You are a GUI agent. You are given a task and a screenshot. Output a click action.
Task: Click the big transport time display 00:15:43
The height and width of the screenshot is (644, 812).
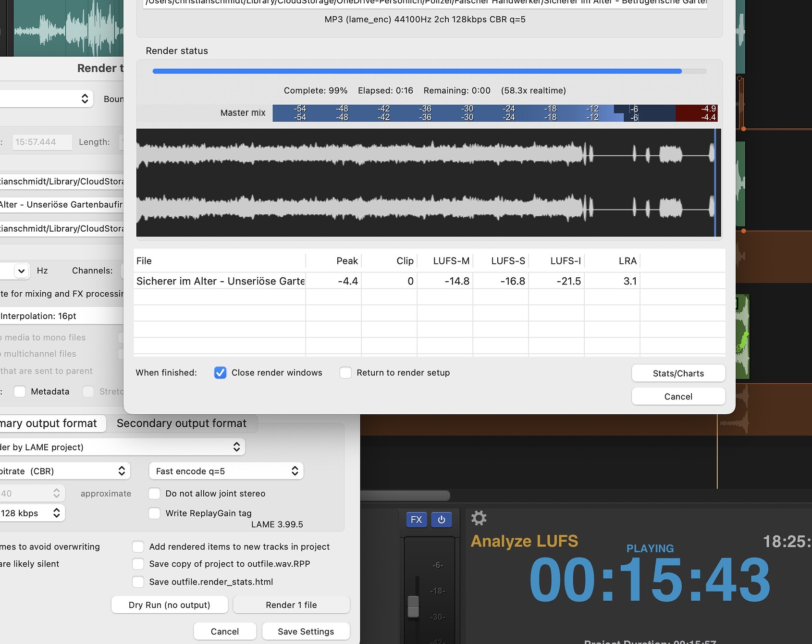click(650, 580)
